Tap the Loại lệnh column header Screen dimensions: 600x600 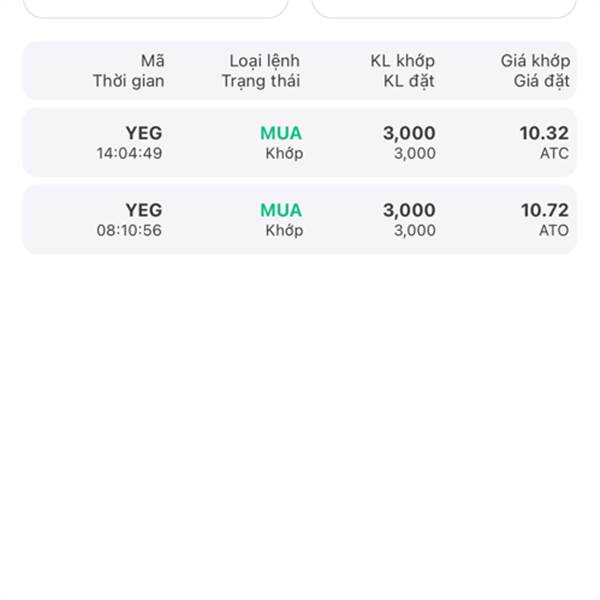click(x=264, y=61)
